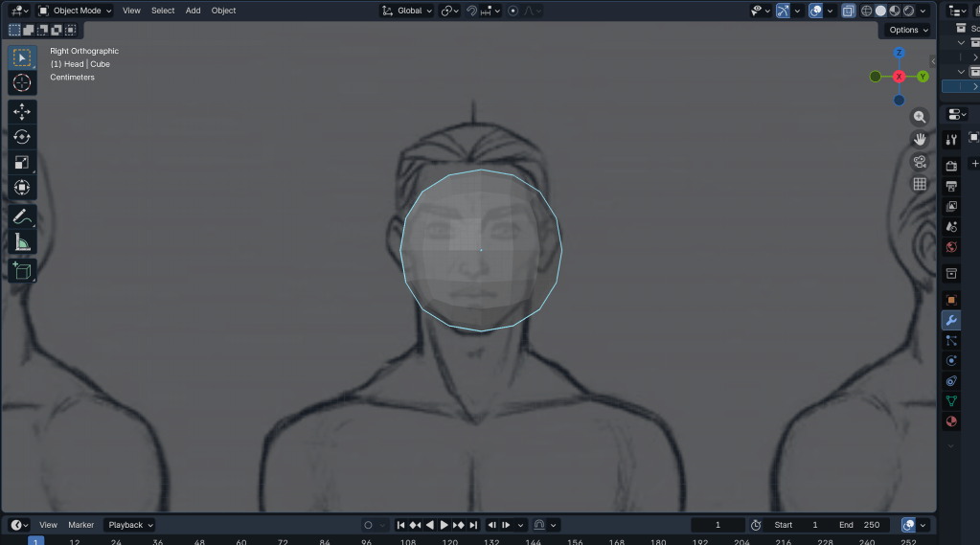Activate the 3D Cursor tool
This screenshot has height=545, width=980.
22,82
